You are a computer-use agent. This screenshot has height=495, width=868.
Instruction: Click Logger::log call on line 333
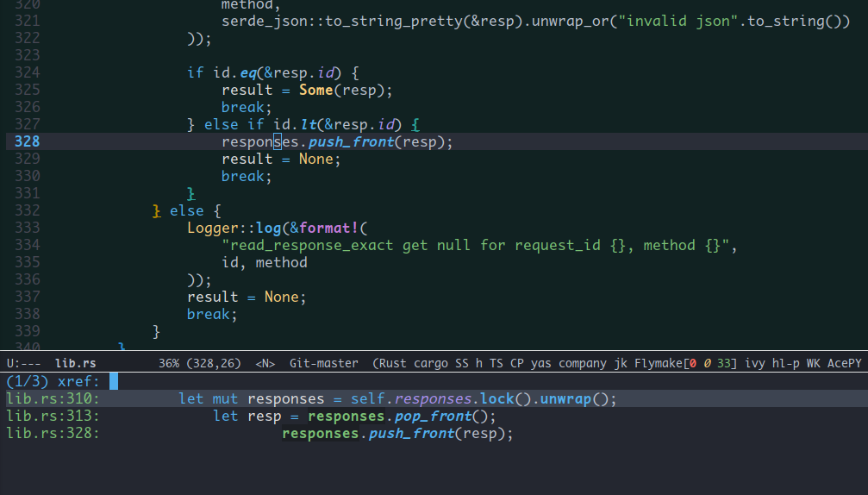(x=234, y=228)
